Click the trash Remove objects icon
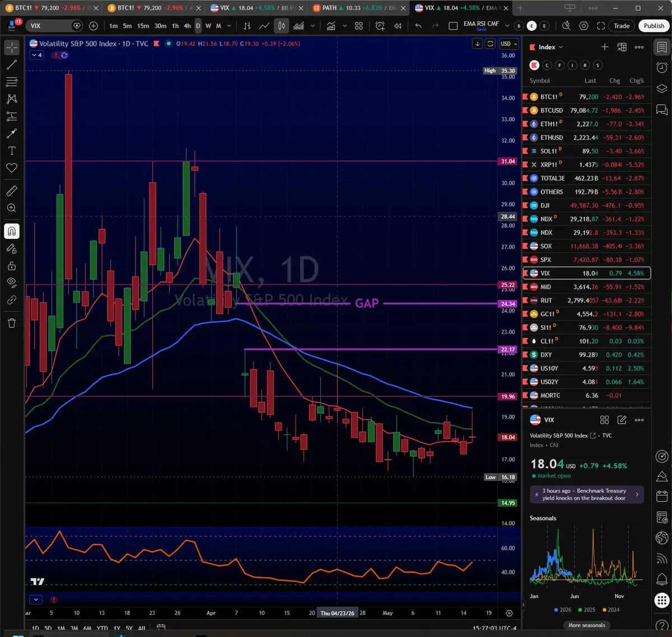This screenshot has height=637, width=672. point(12,323)
